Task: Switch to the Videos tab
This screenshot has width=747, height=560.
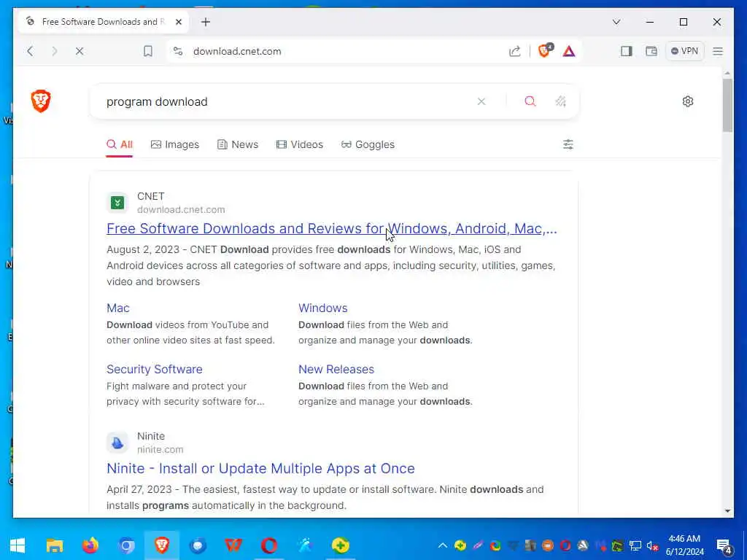Action: tap(300, 144)
